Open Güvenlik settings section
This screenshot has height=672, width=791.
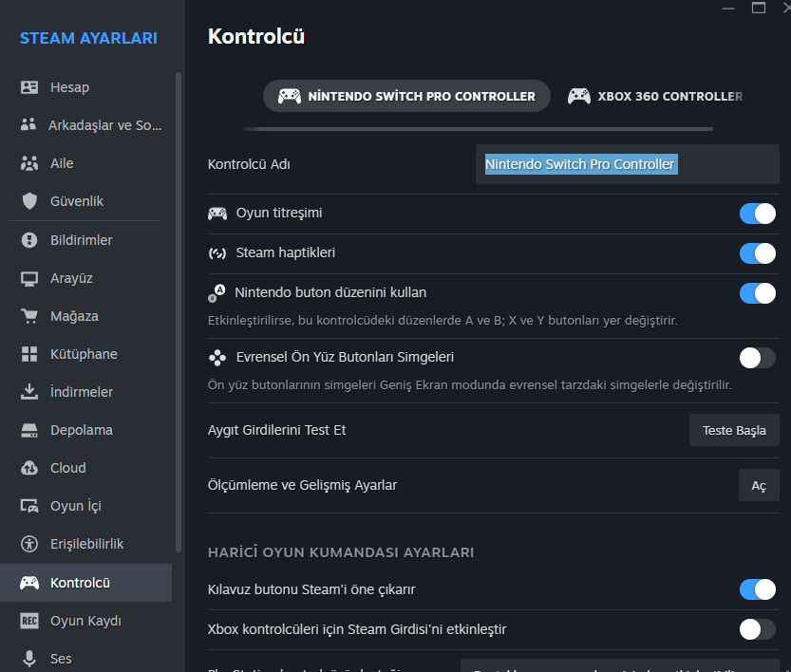[x=85, y=201]
